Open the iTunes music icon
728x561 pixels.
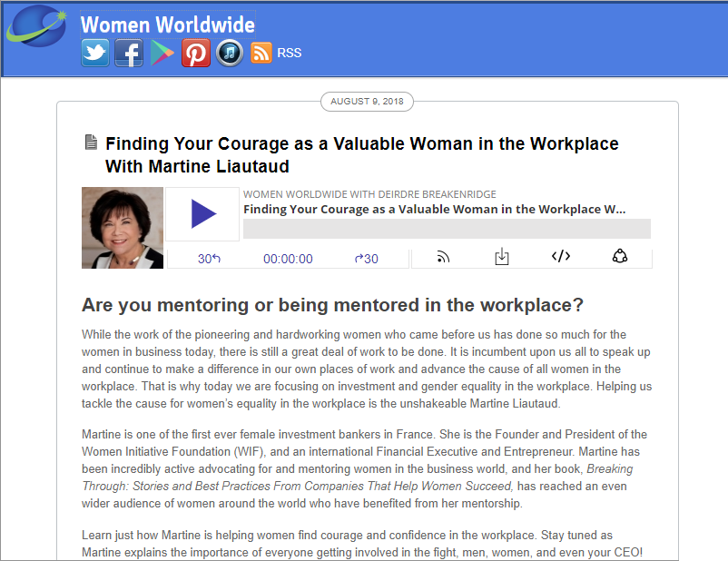[x=230, y=53]
